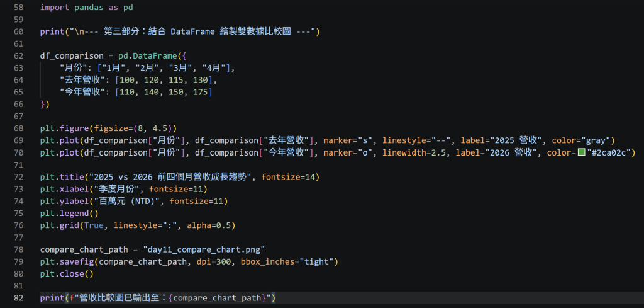Click the 'import pandas as pd' statement
Image resolution: width=644 pixels, height=308 pixels.
87,8
